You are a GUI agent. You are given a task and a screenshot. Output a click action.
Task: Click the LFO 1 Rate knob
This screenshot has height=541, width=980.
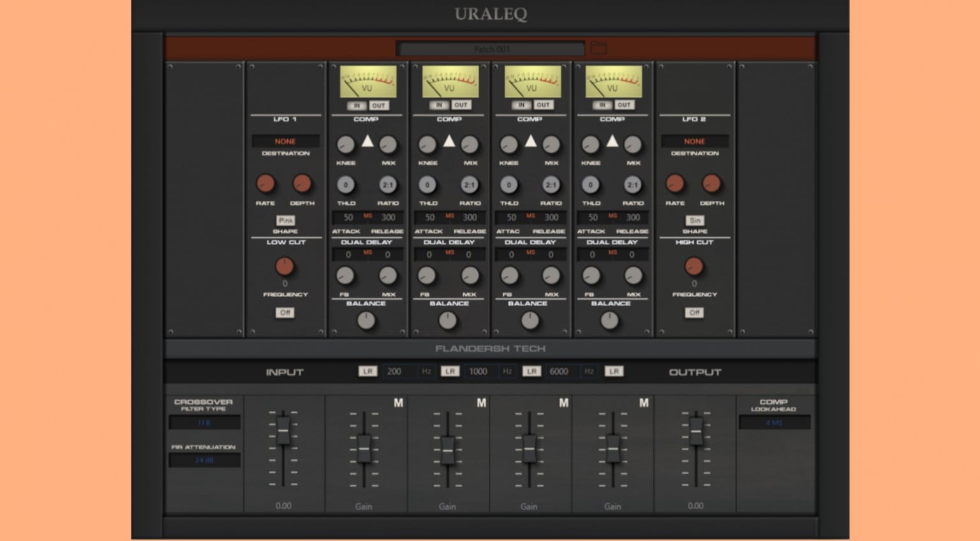265,184
